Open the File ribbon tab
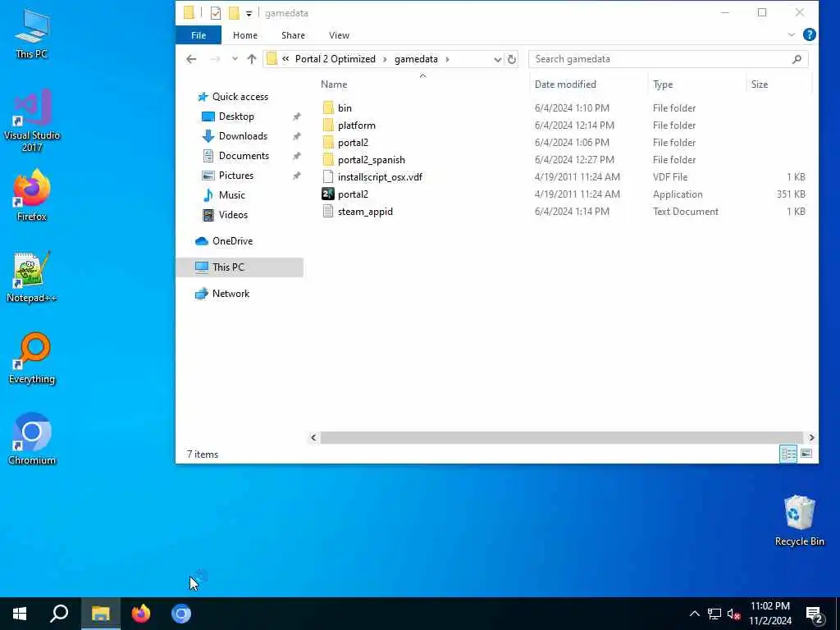This screenshot has width=840, height=630. (x=199, y=35)
